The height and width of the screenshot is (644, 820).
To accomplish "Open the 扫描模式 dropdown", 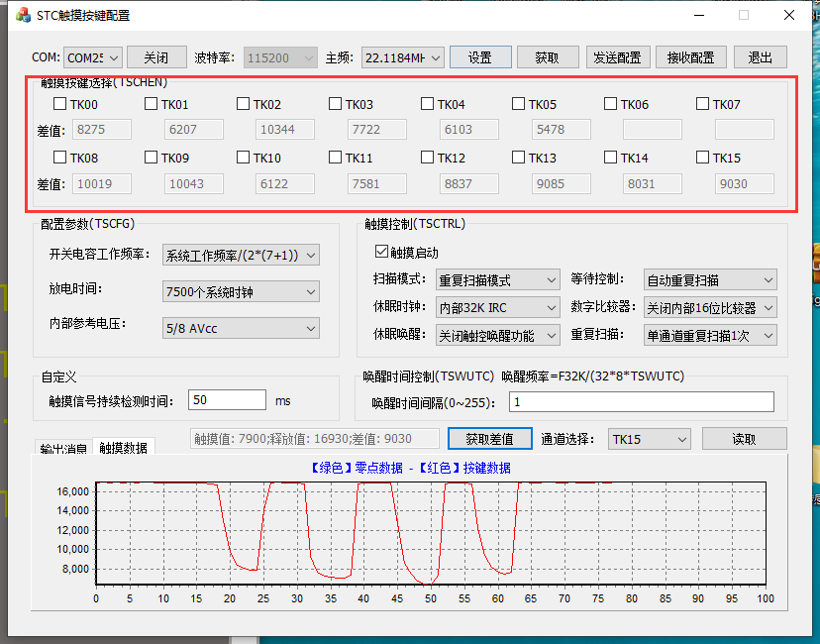I will pyautogui.click(x=497, y=280).
